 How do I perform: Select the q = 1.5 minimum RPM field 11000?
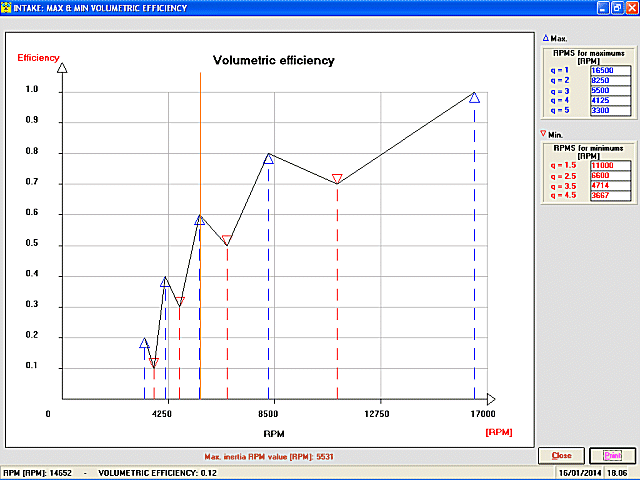pyautogui.click(x=610, y=165)
